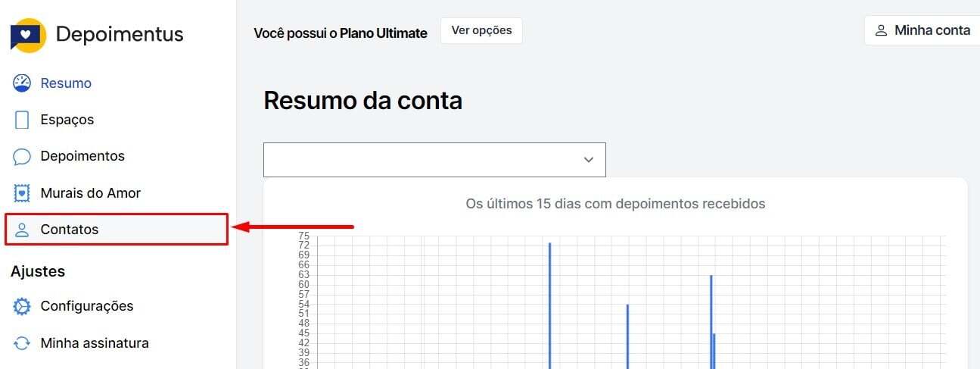The width and height of the screenshot is (980, 369).
Task: Open the Depoimentos section
Action: [x=82, y=156]
